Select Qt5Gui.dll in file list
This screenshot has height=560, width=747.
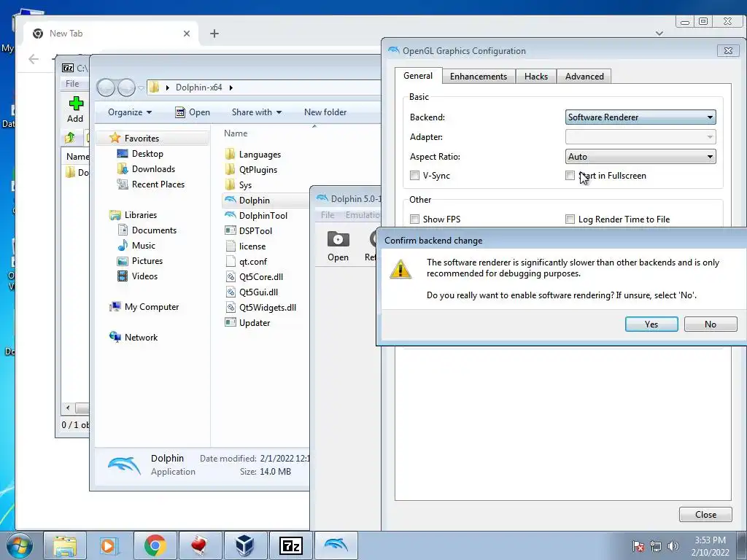(x=258, y=292)
